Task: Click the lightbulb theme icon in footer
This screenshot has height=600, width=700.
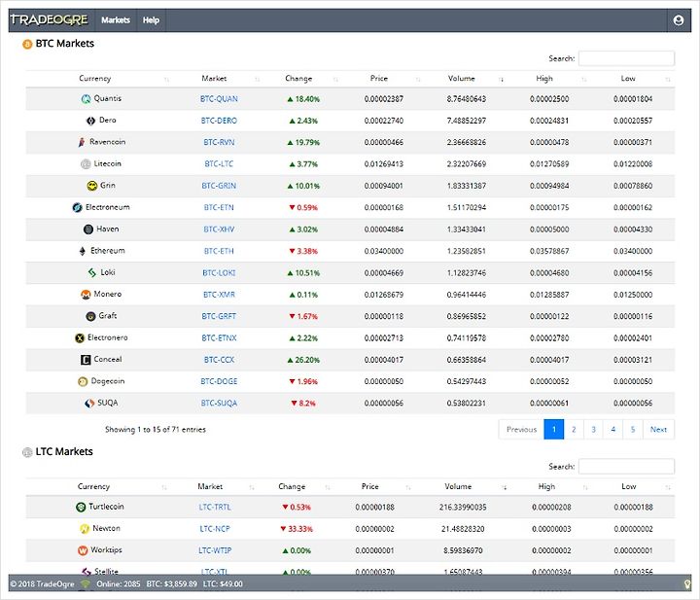Action: [x=687, y=583]
